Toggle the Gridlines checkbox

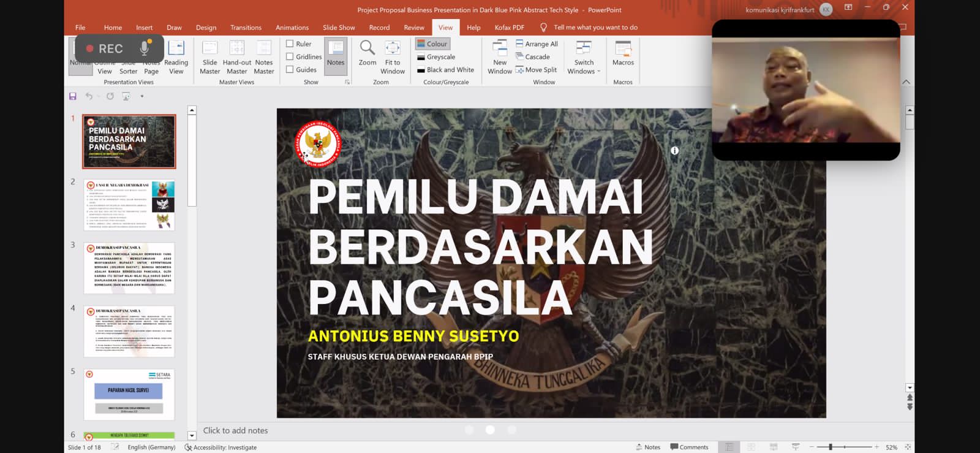click(x=290, y=57)
